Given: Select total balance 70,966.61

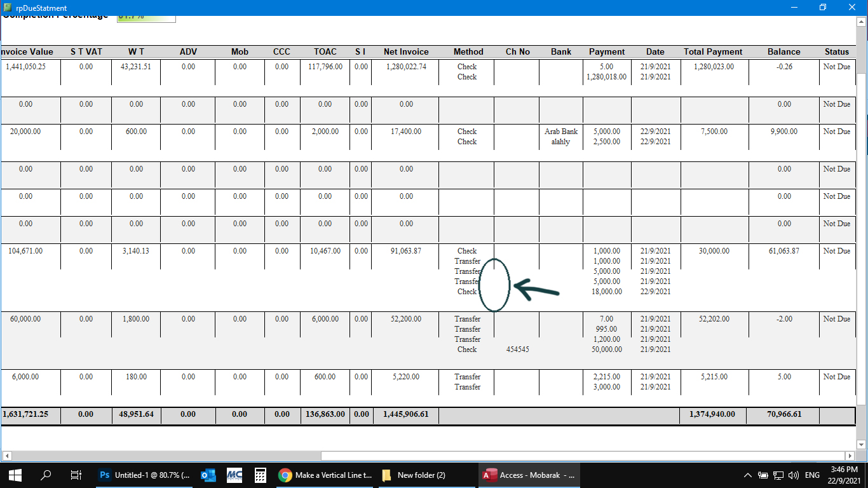Looking at the screenshot, I should tap(783, 414).
